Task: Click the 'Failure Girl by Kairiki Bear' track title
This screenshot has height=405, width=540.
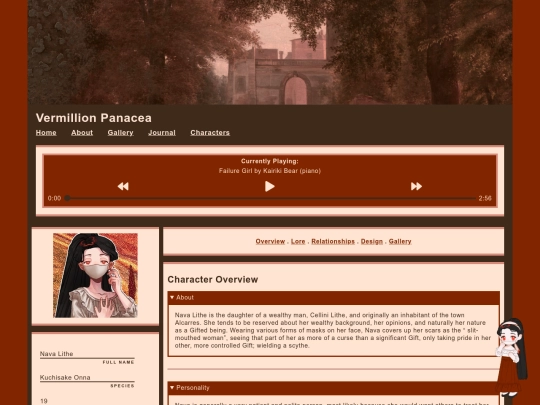Action: pos(270,171)
